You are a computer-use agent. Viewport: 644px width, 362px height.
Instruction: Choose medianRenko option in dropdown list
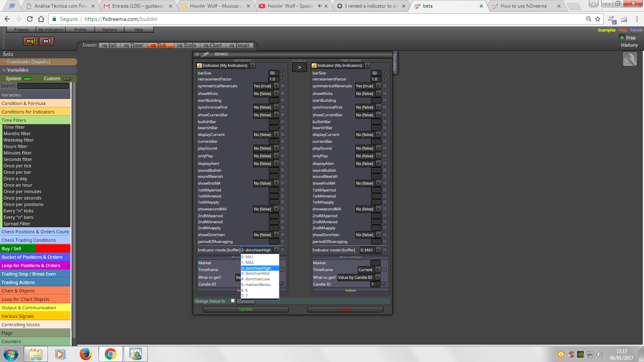click(260, 285)
